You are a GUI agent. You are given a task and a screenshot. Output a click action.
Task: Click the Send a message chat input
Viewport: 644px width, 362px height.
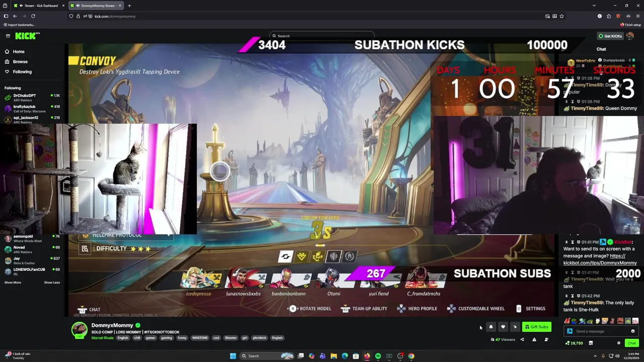pos(601,331)
